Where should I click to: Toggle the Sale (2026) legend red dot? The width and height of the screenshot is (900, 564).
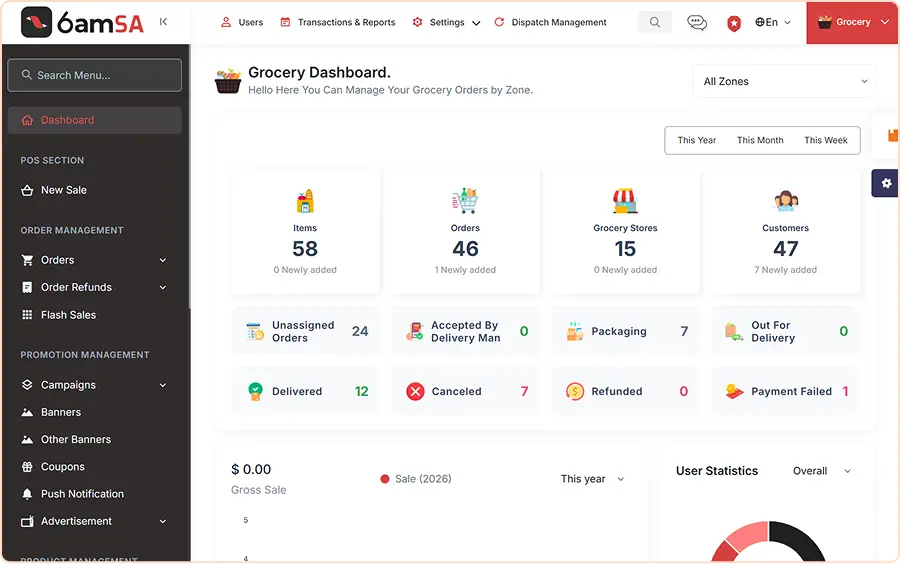pos(385,479)
